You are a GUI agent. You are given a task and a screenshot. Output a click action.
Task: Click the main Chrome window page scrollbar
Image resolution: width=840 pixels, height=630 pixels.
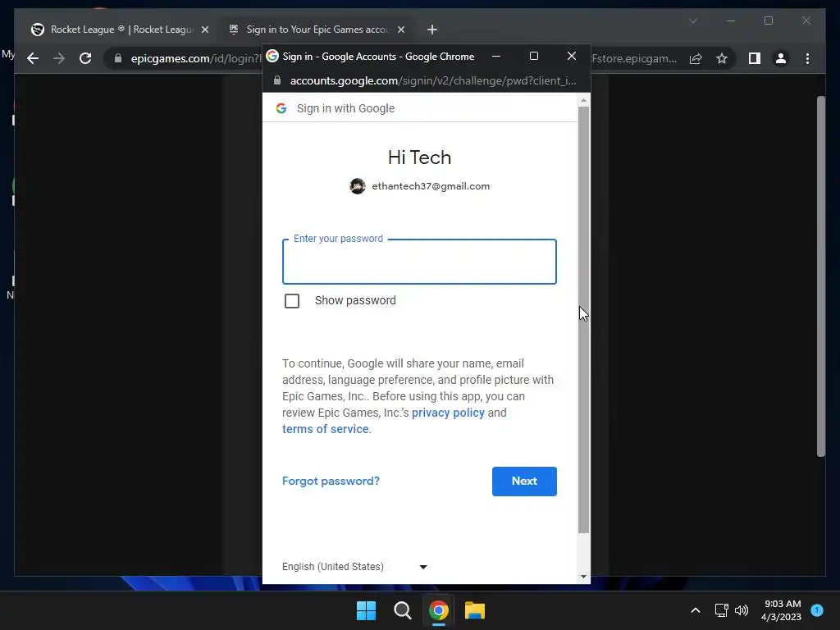(821, 276)
